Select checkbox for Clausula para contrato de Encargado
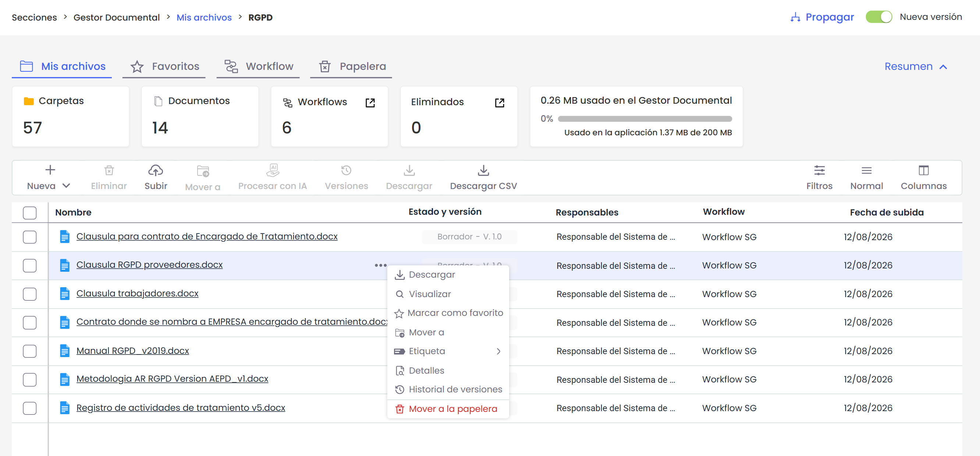This screenshot has height=456, width=980. click(x=30, y=237)
